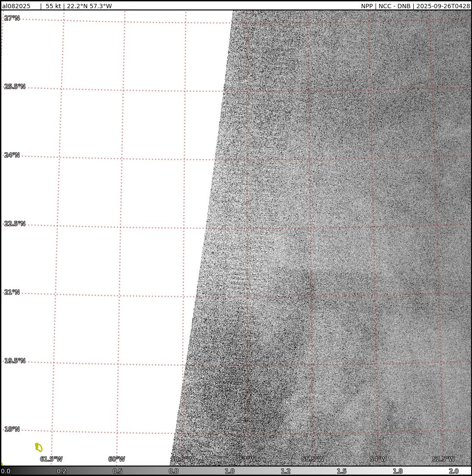472x476 pixels.
Task: Click the 22.2°N 57.3°W storm position text
Action: pos(89,6)
